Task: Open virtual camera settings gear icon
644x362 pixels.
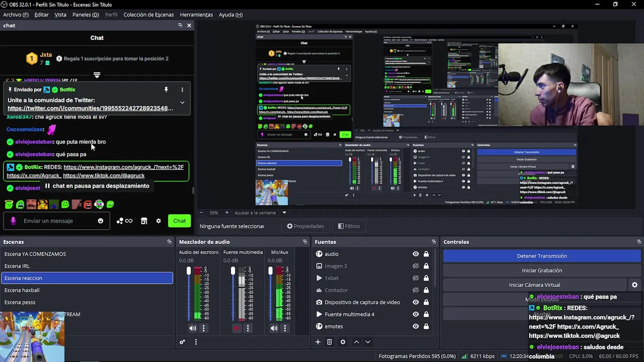Action: [634, 285]
